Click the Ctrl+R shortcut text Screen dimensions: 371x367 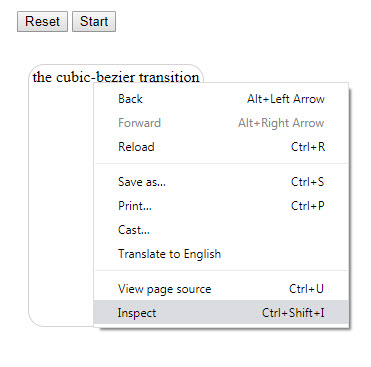[308, 147]
